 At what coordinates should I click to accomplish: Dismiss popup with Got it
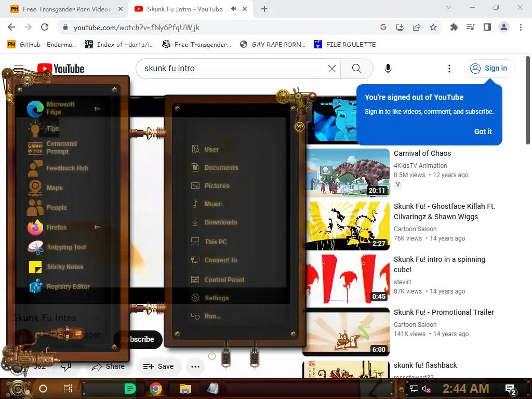tap(483, 131)
